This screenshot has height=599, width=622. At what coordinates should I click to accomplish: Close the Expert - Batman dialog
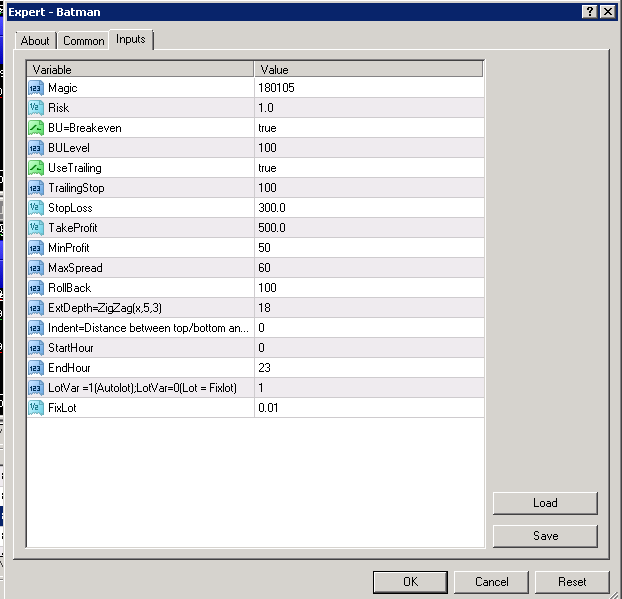coord(608,12)
